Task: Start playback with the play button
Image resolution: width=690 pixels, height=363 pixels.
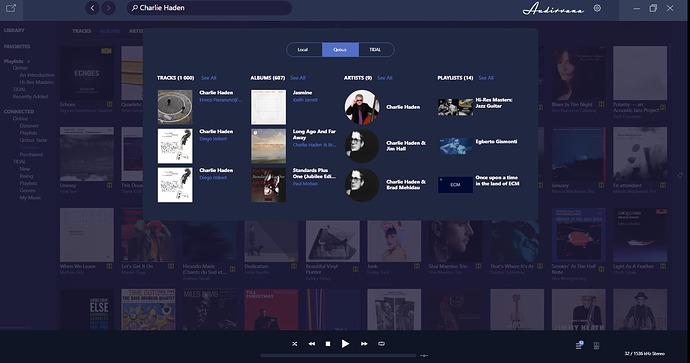Action: point(345,344)
